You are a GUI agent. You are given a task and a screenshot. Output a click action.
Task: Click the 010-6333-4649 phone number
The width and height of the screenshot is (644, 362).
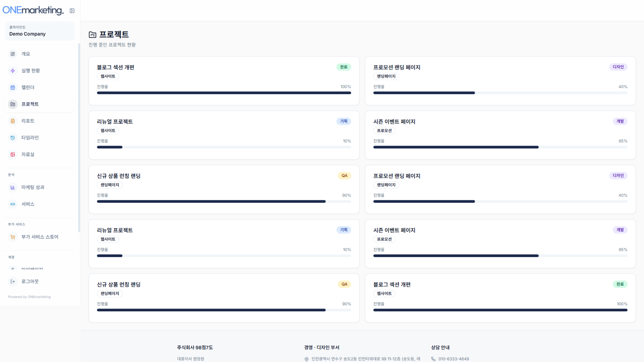454,359
